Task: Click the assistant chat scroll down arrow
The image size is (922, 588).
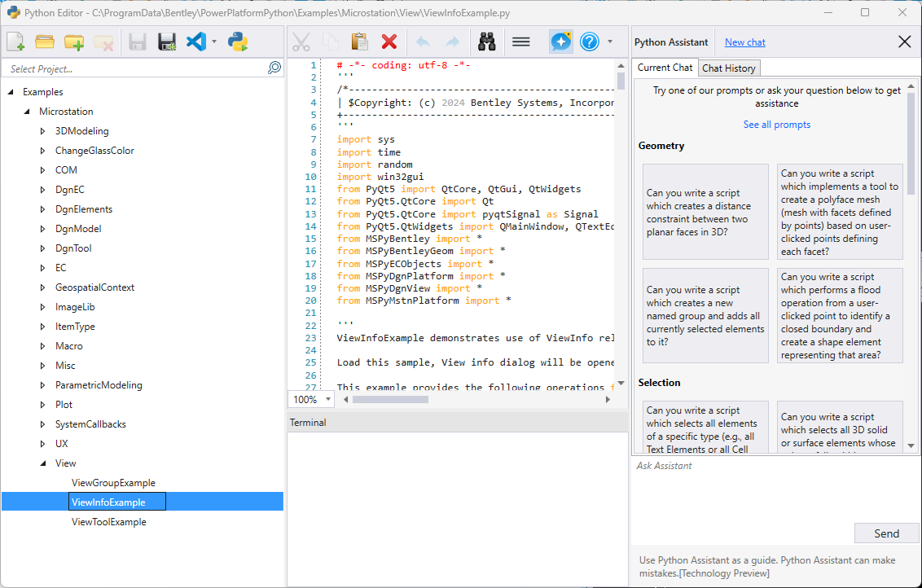Action: 911,445
